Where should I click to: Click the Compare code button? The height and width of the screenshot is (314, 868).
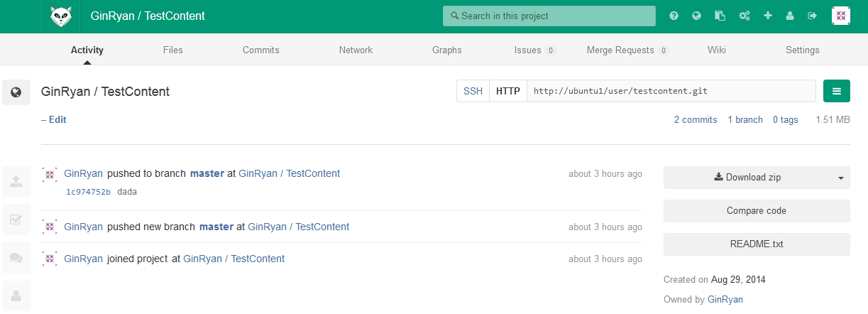tap(757, 211)
